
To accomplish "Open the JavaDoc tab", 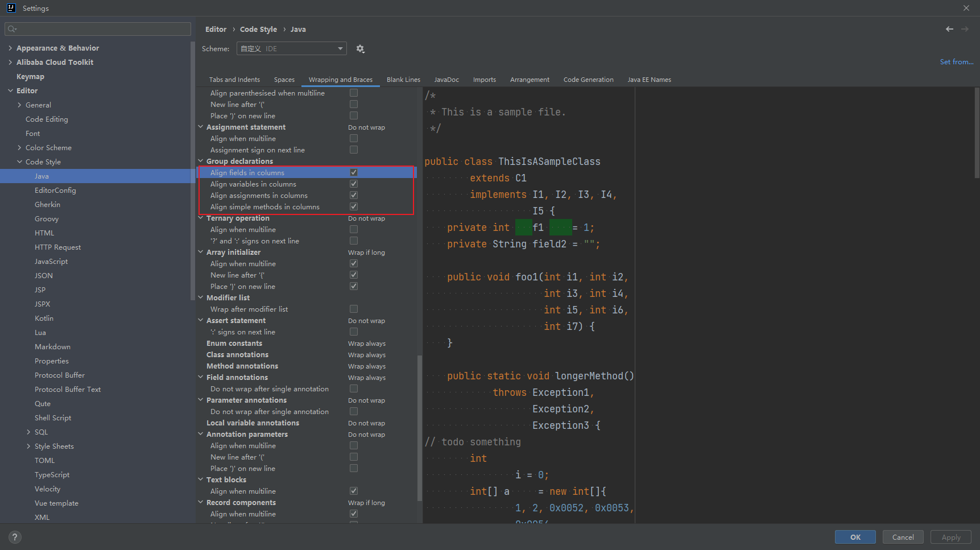I will [446, 80].
